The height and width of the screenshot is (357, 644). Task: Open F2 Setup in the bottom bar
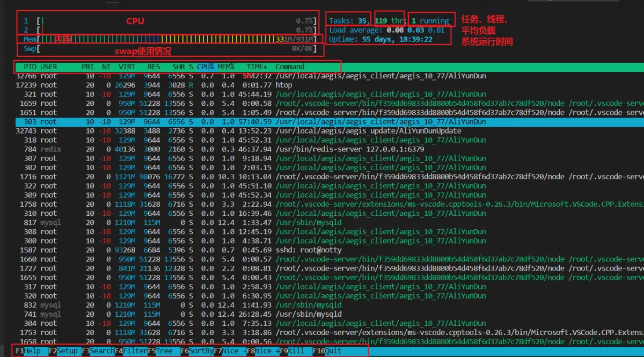[64, 351]
